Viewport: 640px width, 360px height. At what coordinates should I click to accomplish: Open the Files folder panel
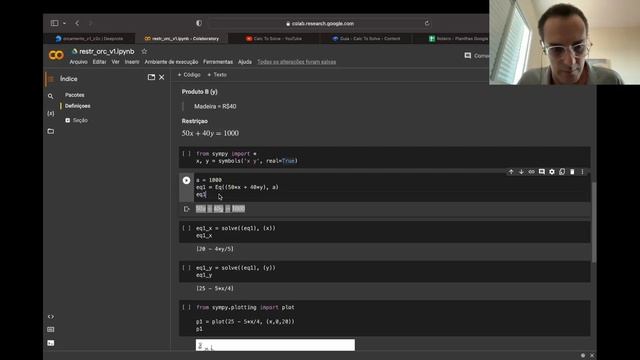[x=51, y=131]
